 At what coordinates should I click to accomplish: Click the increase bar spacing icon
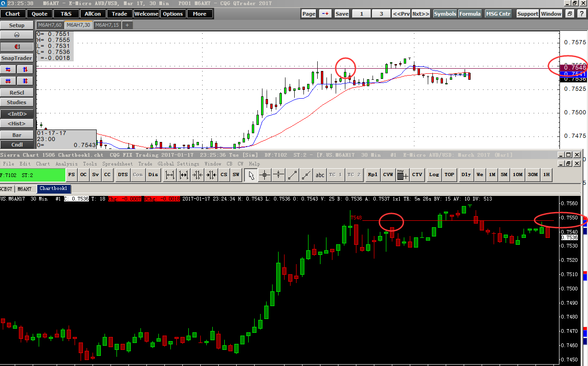(170, 175)
